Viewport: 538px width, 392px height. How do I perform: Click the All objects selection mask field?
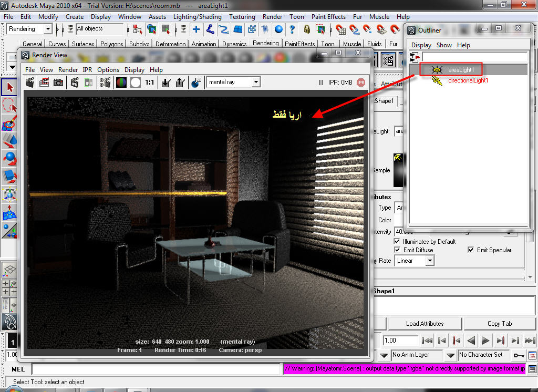click(99, 29)
